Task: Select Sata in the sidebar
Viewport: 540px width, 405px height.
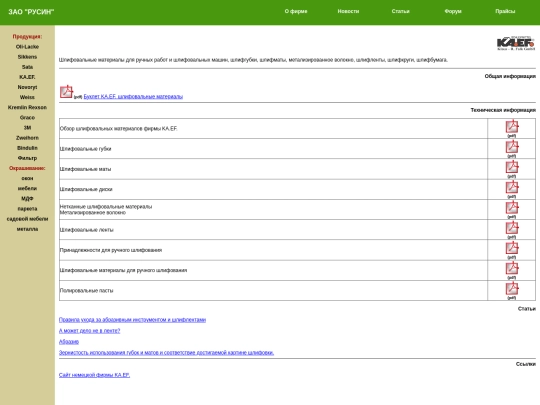Action: click(x=27, y=67)
